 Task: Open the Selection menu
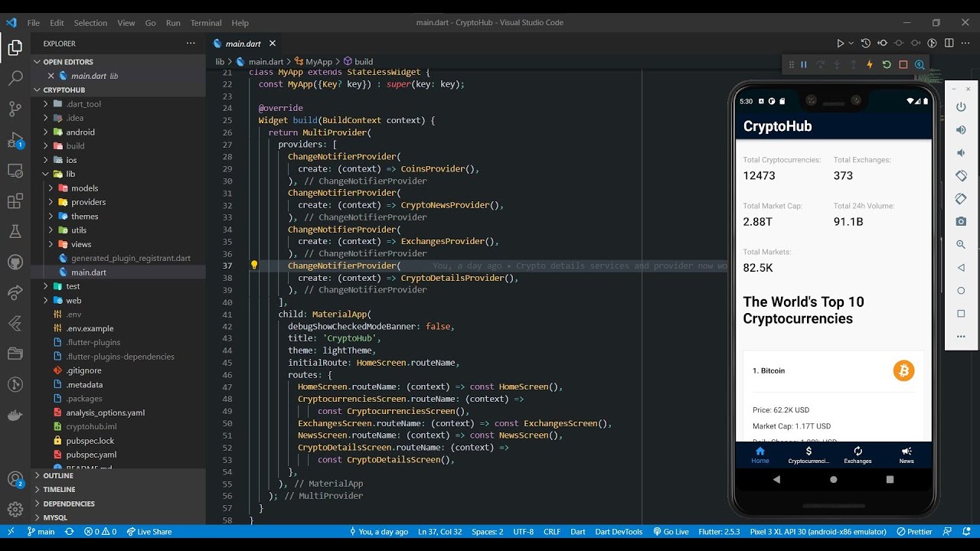click(x=90, y=23)
